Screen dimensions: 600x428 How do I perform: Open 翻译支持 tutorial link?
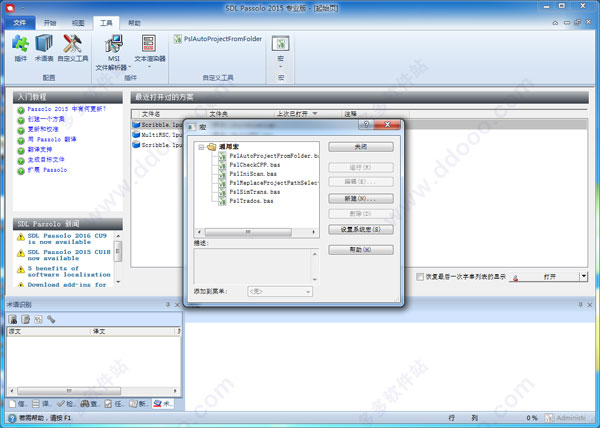40,150
